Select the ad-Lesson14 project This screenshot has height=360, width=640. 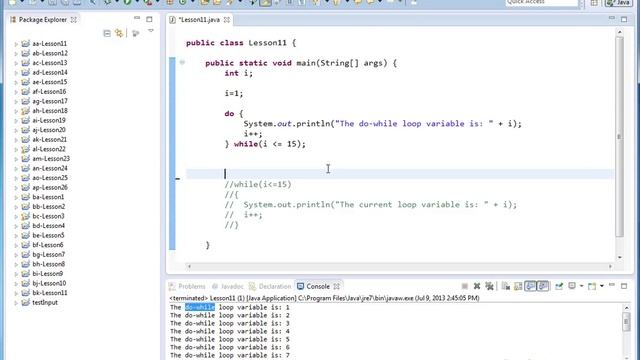click(49, 72)
